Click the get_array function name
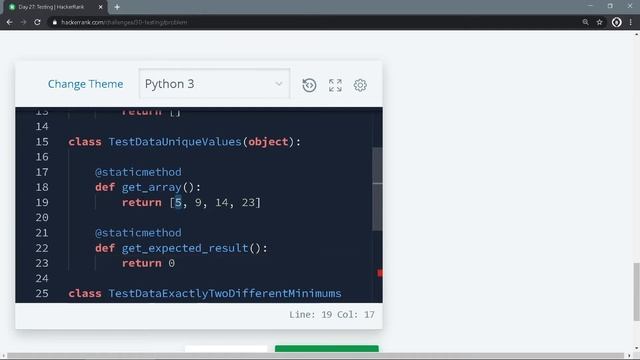Viewport: 640px width, 360px height. pyautogui.click(x=151, y=187)
